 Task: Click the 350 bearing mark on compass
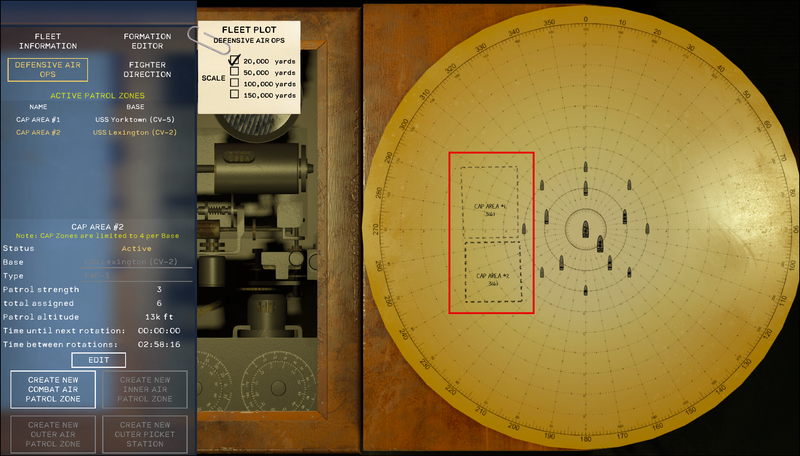(549, 22)
